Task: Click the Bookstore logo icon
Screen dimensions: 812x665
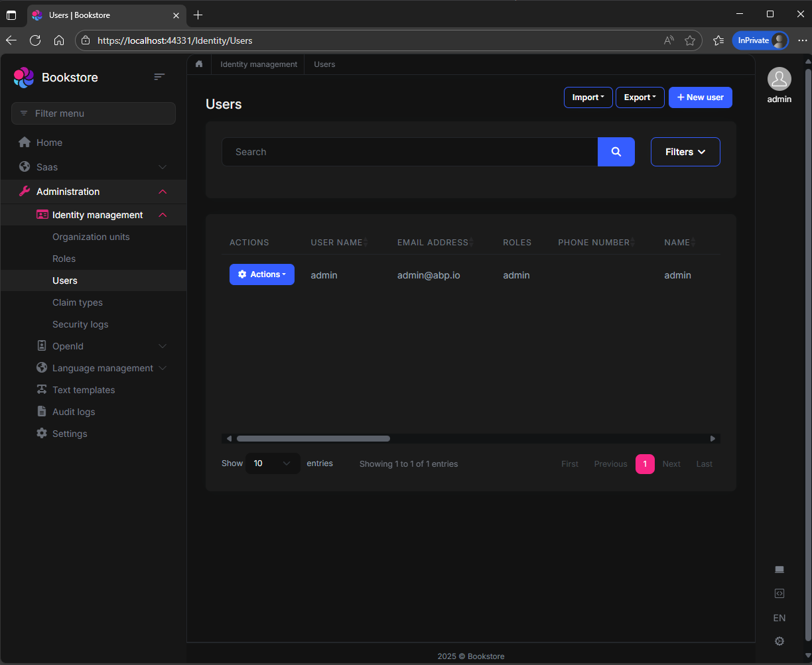Action: 24,78
